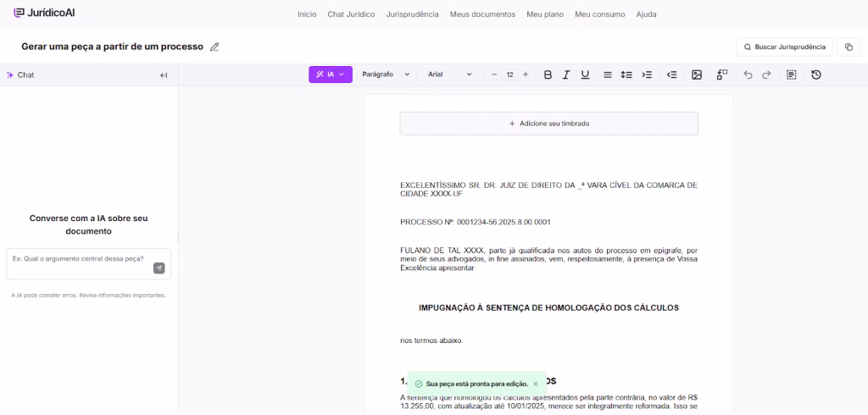
Task: Open Meu plano in the top menu
Action: point(545,14)
